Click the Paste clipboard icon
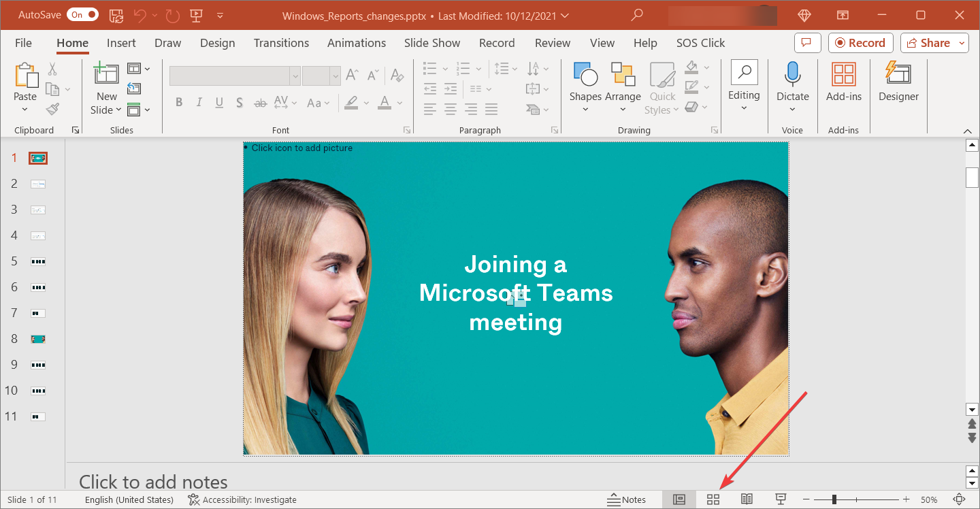980x509 pixels. point(25,75)
